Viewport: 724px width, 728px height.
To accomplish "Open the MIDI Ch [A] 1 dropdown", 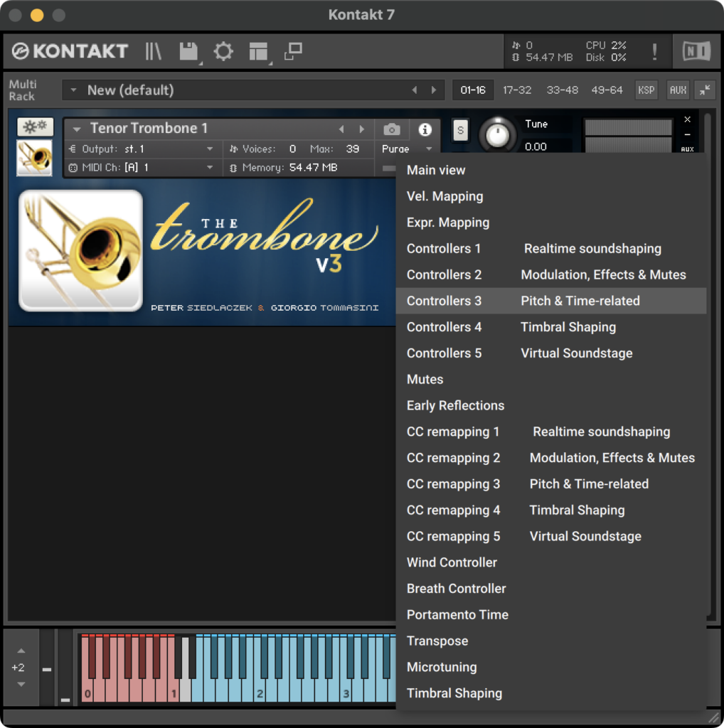I will [142, 168].
